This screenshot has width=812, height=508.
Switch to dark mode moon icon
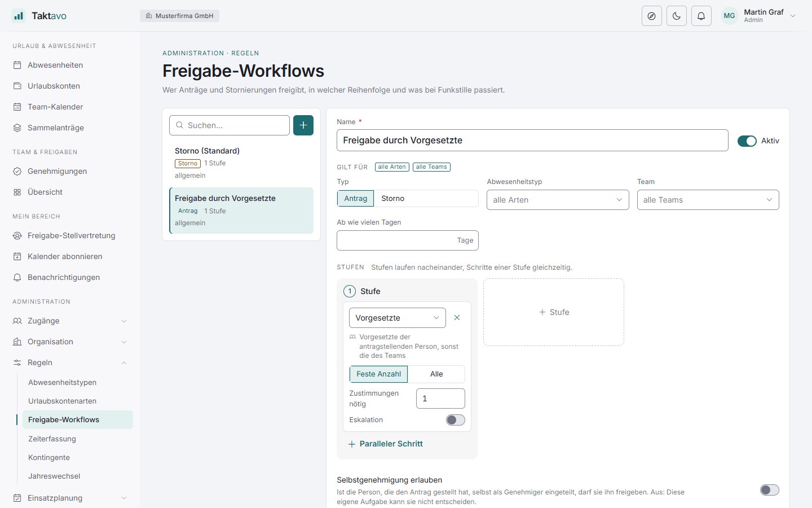677,16
